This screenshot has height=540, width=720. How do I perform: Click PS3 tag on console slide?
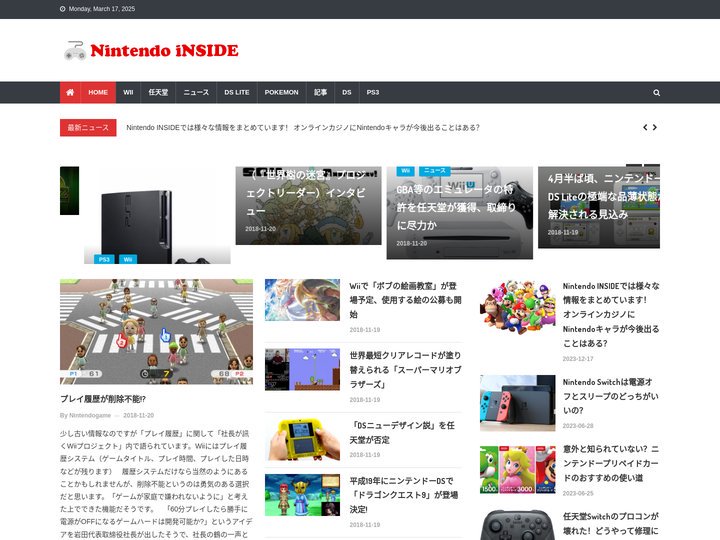tap(104, 259)
